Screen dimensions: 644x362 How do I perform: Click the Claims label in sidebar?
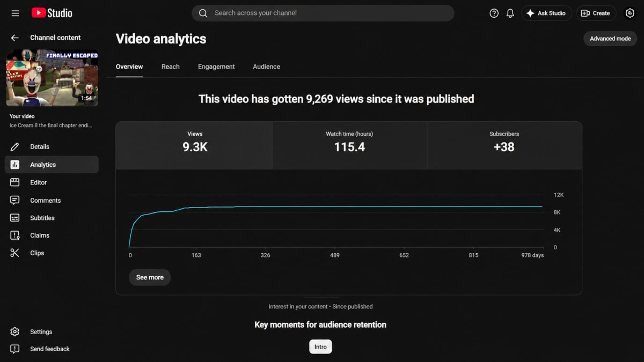tap(40, 235)
